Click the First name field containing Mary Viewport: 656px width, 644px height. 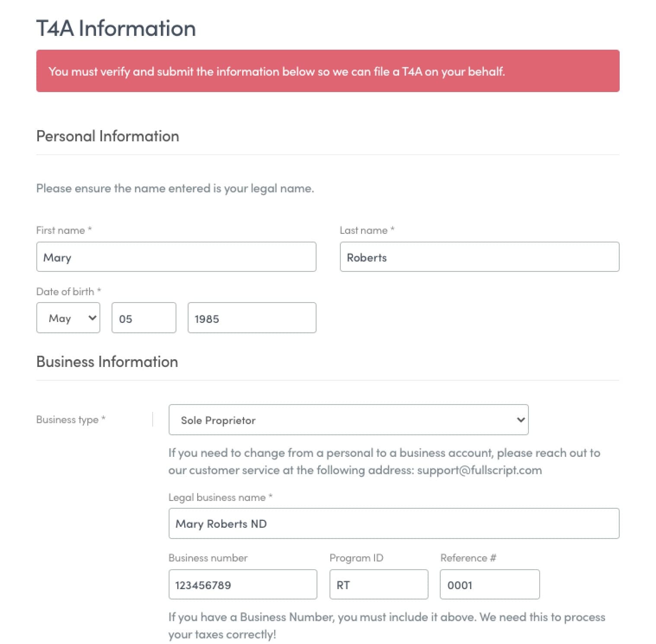click(x=176, y=257)
